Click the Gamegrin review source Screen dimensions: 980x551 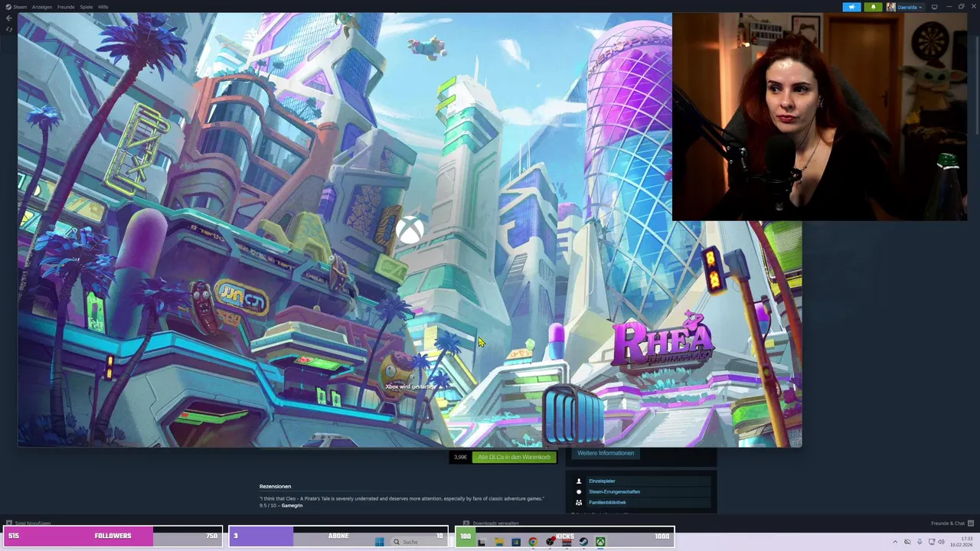coord(292,506)
